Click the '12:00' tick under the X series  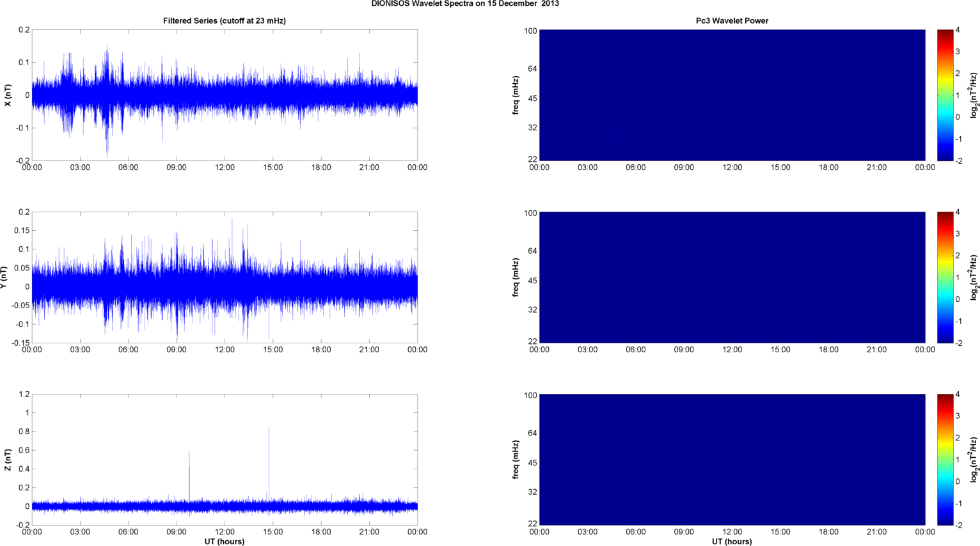(x=225, y=168)
